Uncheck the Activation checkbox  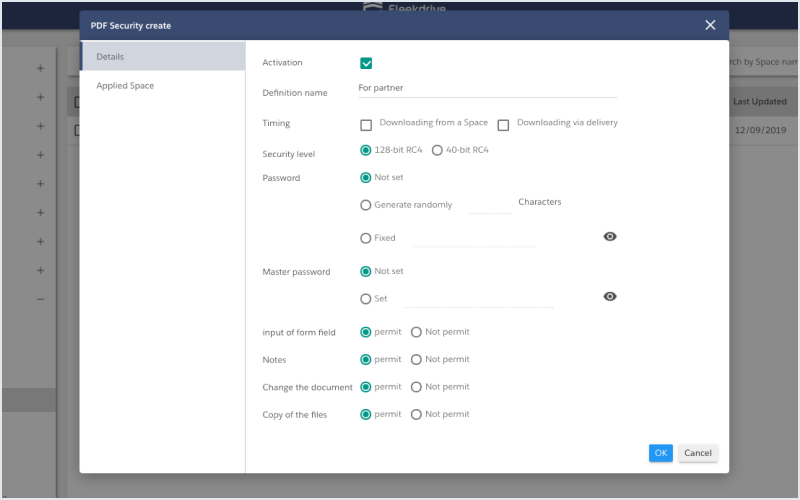(x=366, y=63)
